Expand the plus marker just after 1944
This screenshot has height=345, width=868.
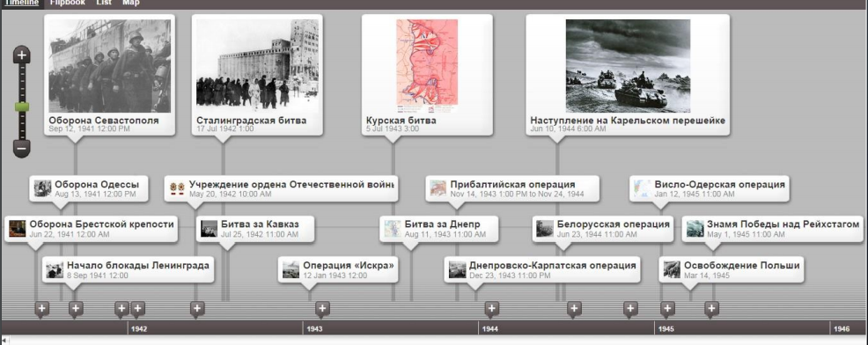pyautogui.click(x=491, y=308)
